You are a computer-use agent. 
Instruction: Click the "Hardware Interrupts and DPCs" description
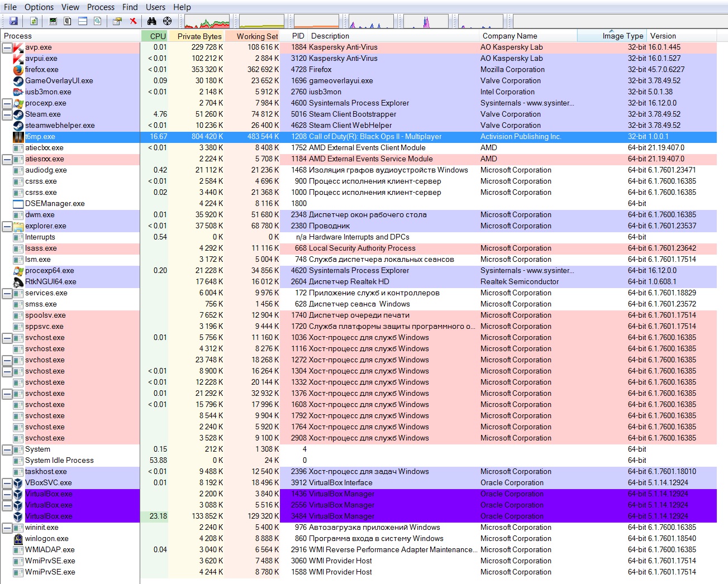tap(359, 237)
